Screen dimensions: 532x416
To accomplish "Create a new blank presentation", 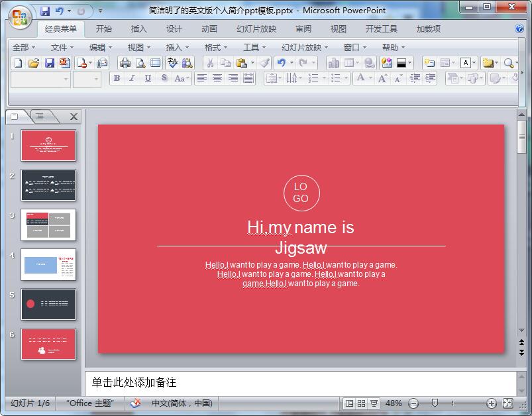I will coord(18,63).
